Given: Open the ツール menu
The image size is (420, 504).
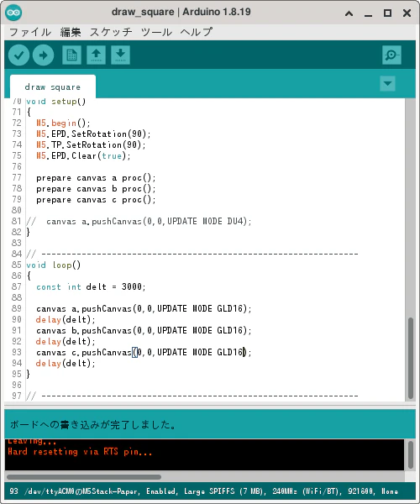Looking at the screenshot, I should tap(156, 32).
